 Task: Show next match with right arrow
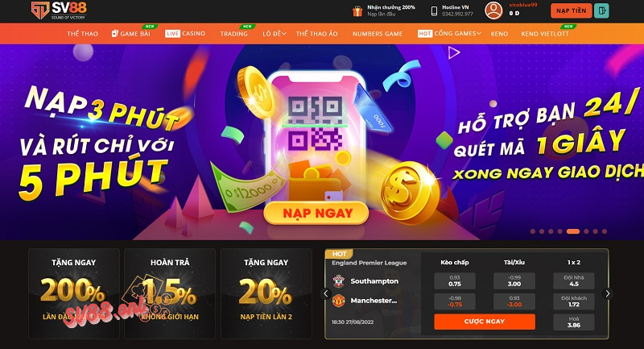tap(607, 293)
